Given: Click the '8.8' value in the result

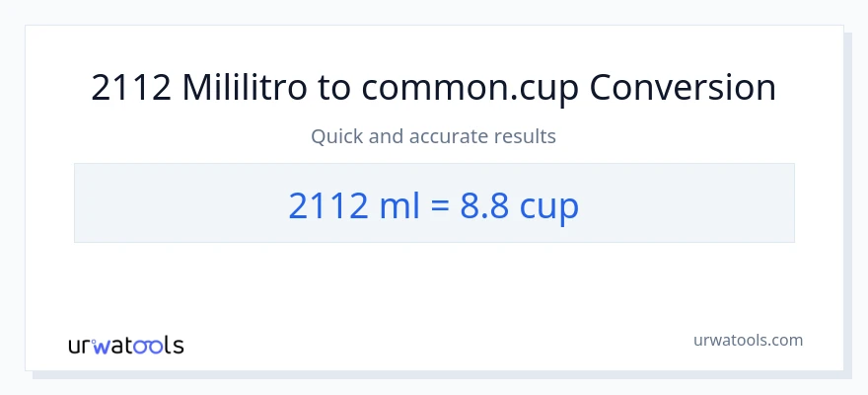Looking at the screenshot, I should point(486,204).
